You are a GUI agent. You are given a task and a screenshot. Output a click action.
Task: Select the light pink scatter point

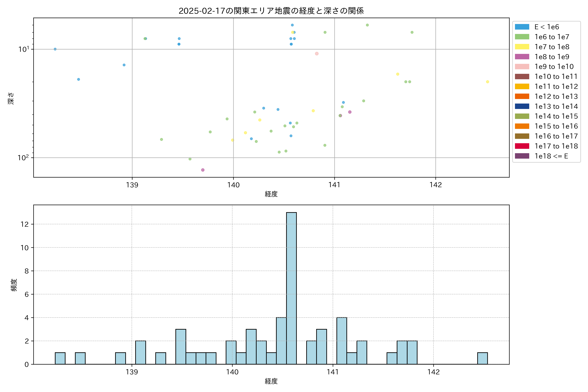tap(317, 54)
